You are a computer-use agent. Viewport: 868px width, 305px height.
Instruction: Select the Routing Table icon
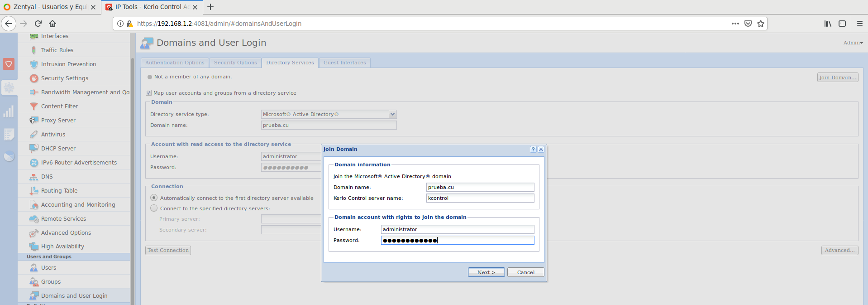34,190
